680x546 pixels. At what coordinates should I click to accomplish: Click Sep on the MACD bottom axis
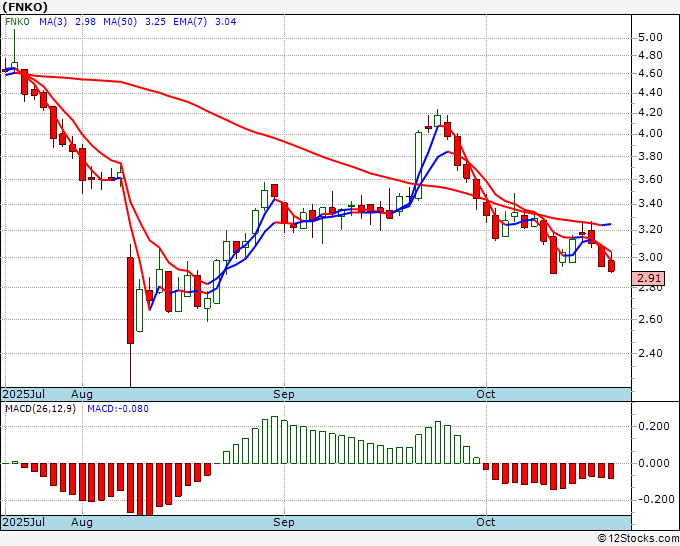tap(284, 522)
